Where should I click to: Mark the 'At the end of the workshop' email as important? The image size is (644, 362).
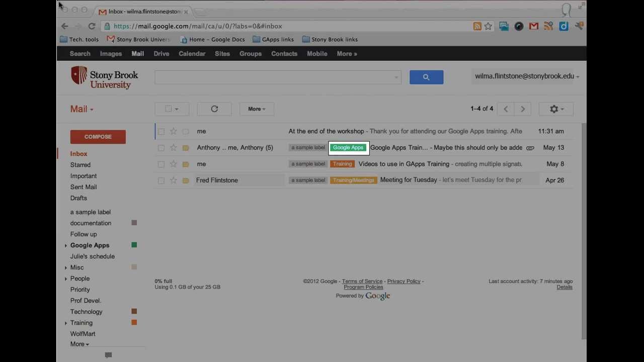[186, 131]
